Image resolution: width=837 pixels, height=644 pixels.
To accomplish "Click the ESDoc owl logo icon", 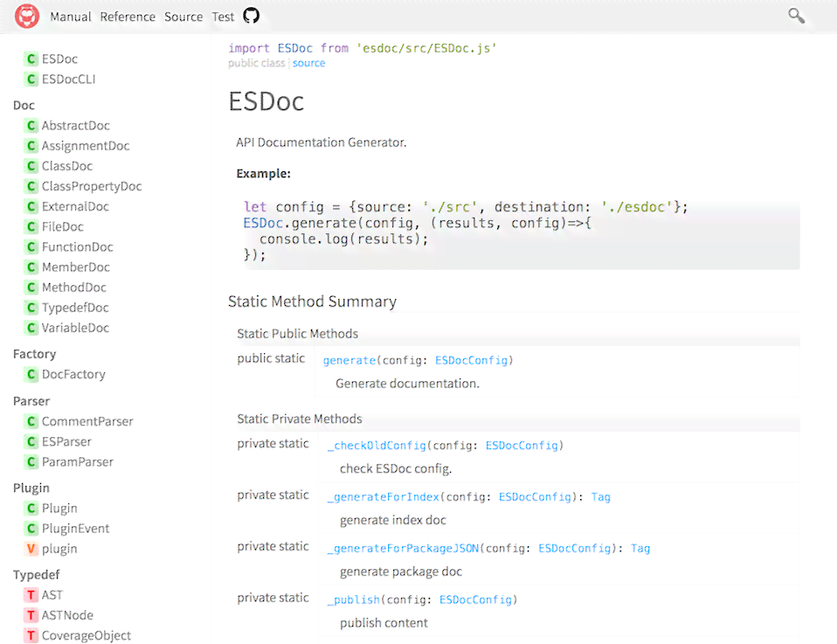I will pyautogui.click(x=27, y=16).
